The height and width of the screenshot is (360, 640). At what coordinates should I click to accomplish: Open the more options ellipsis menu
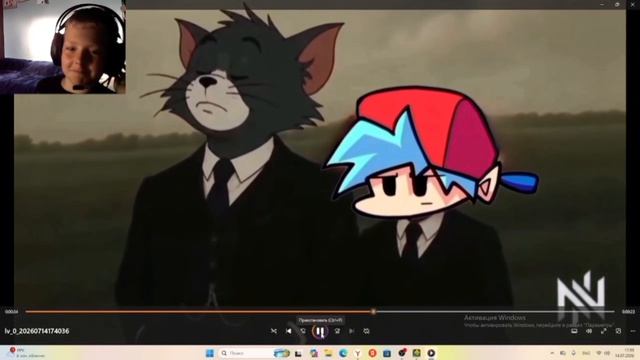click(633, 331)
